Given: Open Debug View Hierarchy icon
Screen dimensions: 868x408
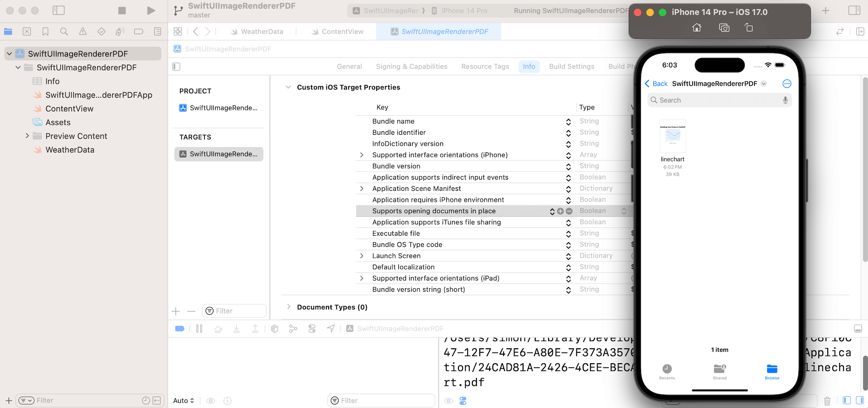Looking at the screenshot, I should coord(274,329).
